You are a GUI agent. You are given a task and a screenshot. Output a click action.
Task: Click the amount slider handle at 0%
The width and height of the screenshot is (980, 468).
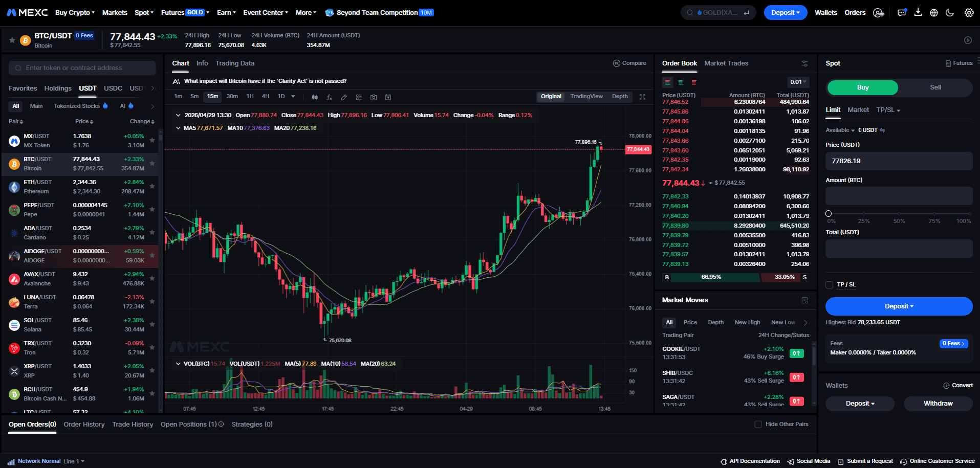click(829, 214)
